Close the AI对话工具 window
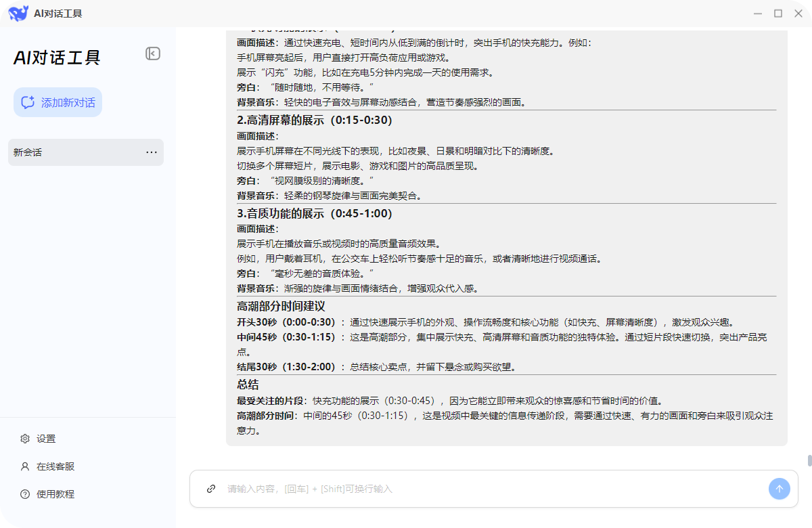This screenshot has height=528, width=812. (798, 14)
